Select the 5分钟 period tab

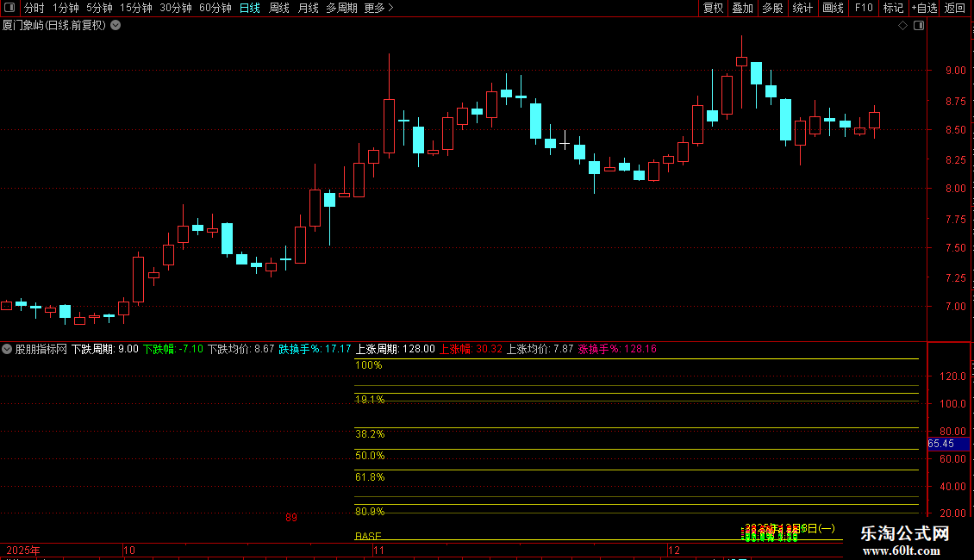click(99, 8)
